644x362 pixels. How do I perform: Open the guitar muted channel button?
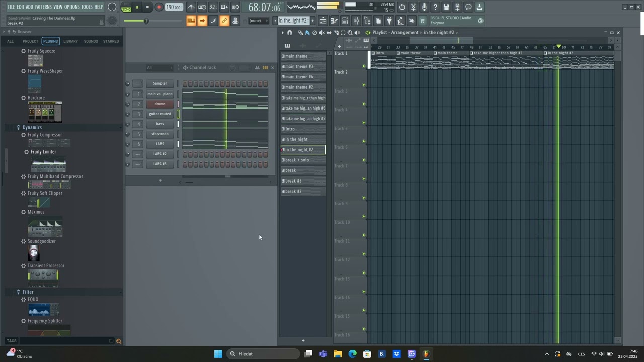(x=160, y=114)
